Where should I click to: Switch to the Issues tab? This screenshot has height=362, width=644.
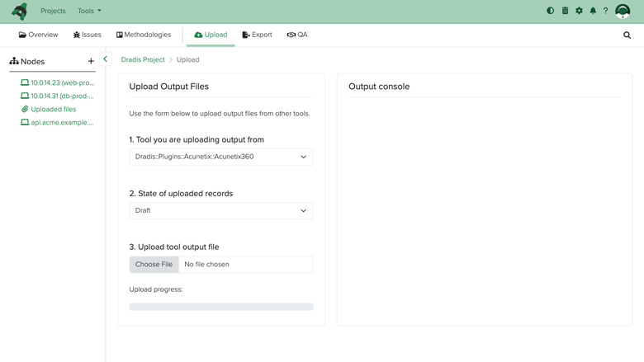point(87,35)
